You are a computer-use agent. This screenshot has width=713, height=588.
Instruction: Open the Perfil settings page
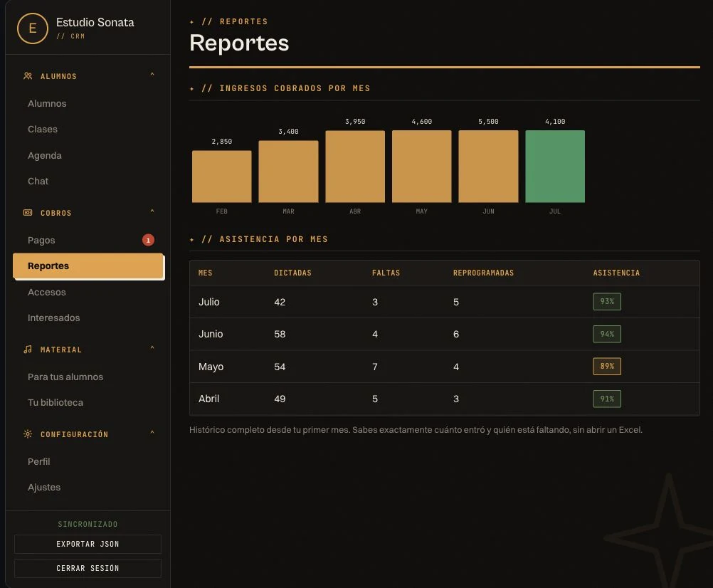click(38, 461)
